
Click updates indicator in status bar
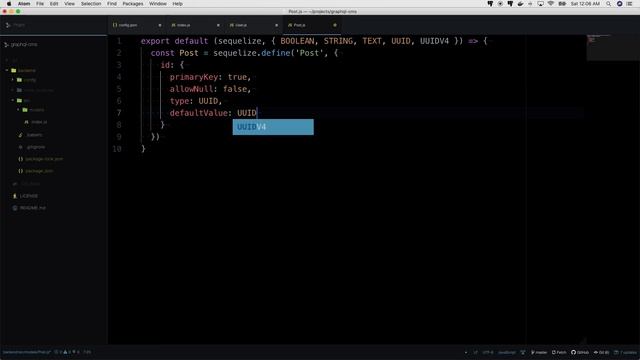tap(625, 352)
